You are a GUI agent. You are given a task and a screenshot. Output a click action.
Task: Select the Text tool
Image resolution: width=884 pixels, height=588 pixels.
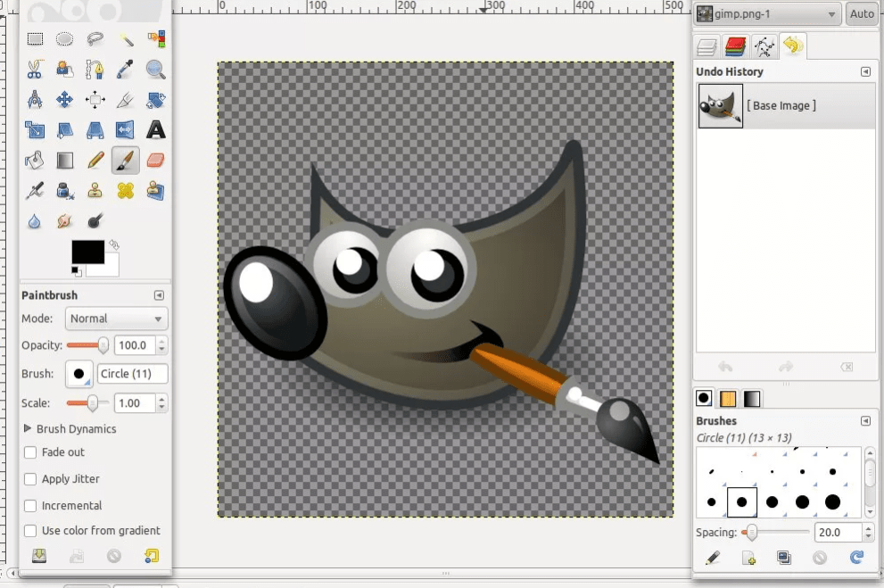tap(155, 129)
